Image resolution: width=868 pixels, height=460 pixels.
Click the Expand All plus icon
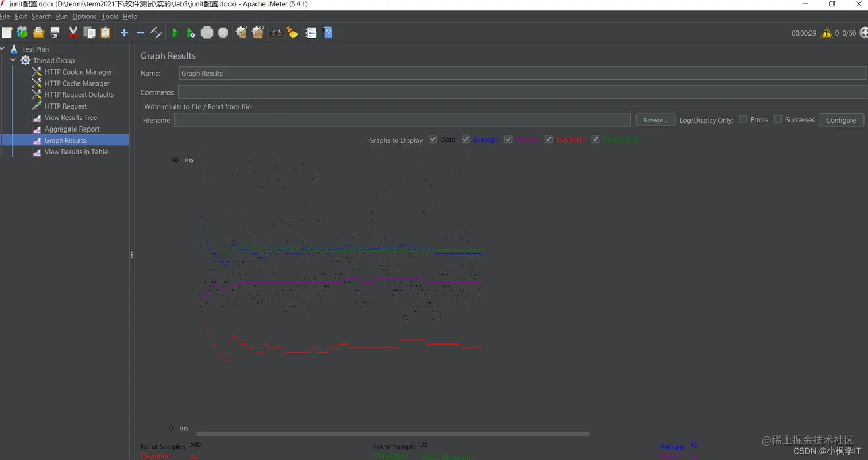(124, 33)
